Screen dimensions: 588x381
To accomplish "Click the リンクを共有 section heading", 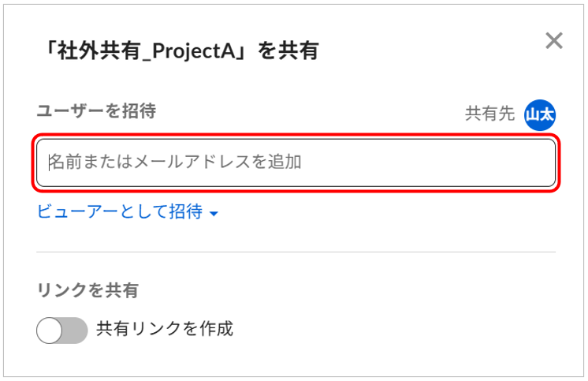I will point(87,290).
